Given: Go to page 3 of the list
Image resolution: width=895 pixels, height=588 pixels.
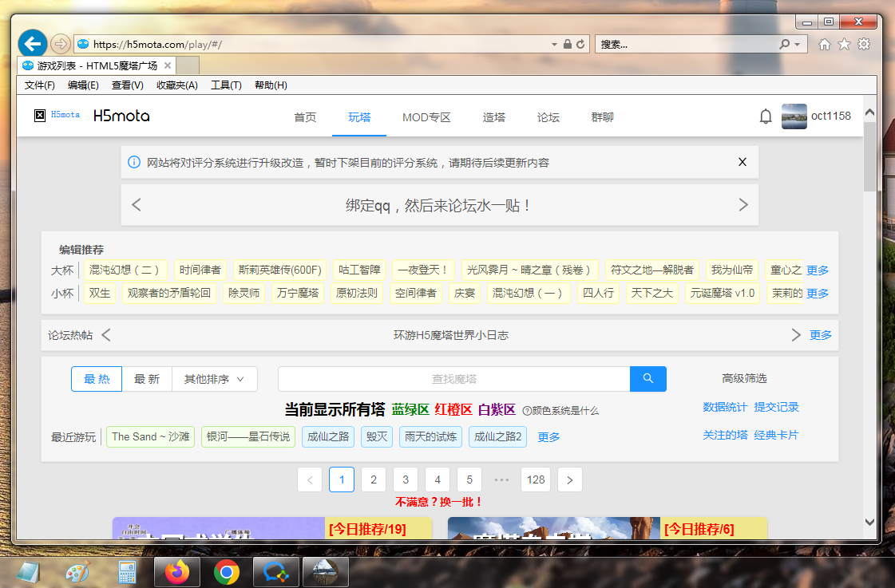Looking at the screenshot, I should point(406,479).
